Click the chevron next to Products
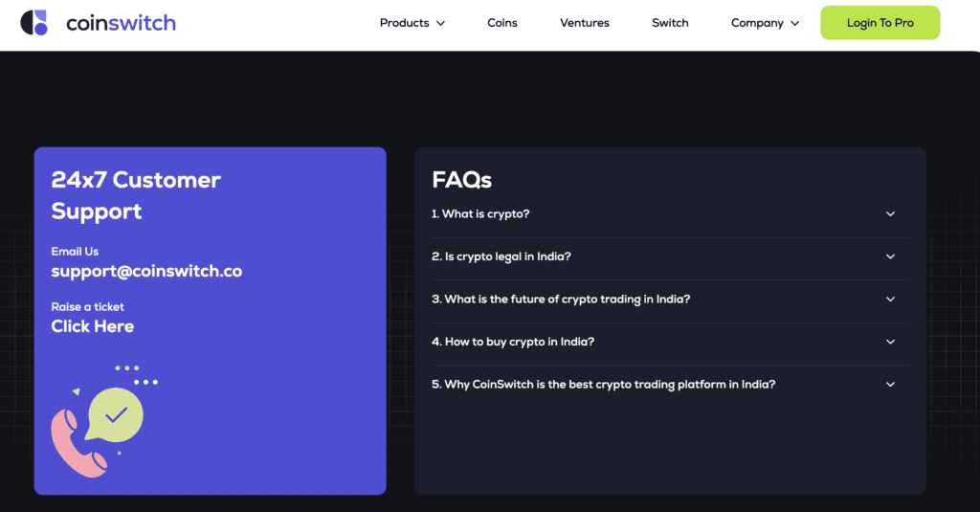This screenshot has height=512, width=980. [440, 24]
